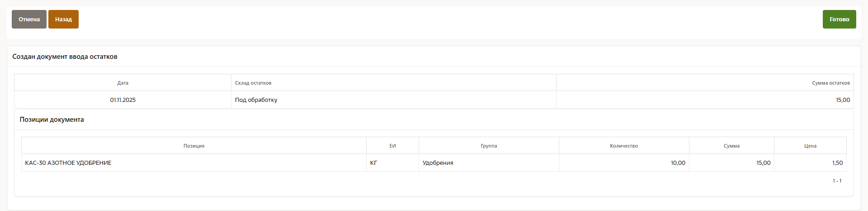Image resolution: width=868 pixels, height=211 pixels.
Task: Click the Удобрения group cell
Action: tap(438, 163)
